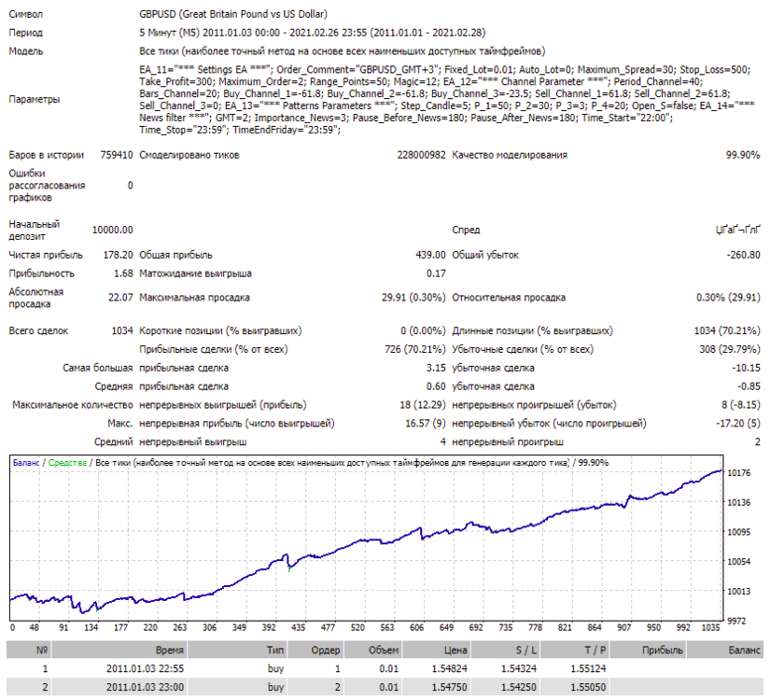Select trade row time 2011.01.03 22:55
This screenshot has height=700, width=770.
[x=145, y=669]
